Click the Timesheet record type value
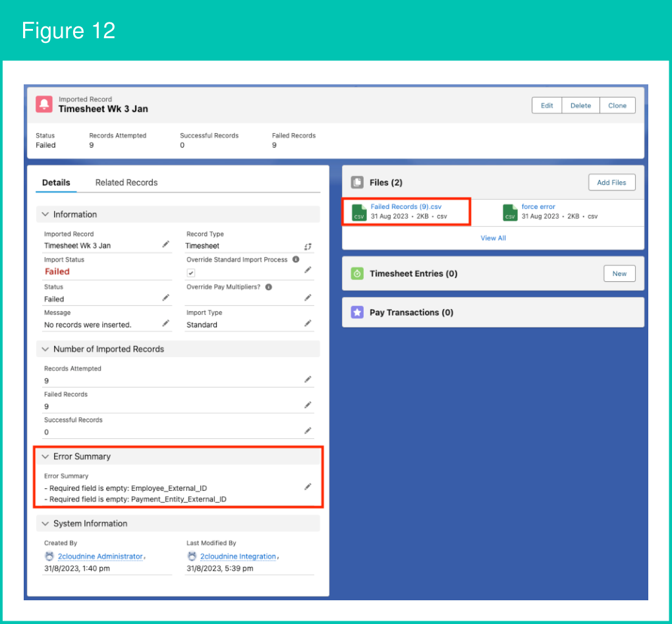This screenshot has height=624, width=672. pyautogui.click(x=202, y=246)
